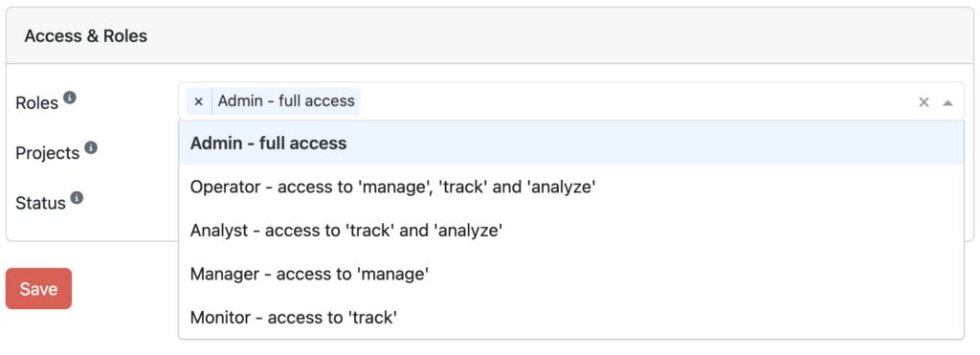
Task: Click the Status field label text
Action: tap(40, 203)
